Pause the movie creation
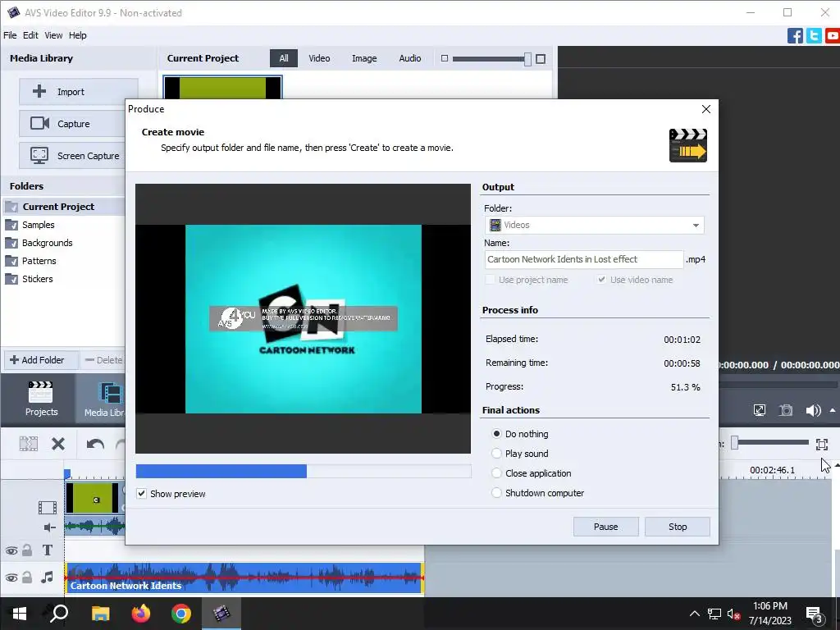This screenshot has height=630, width=840. (606, 527)
